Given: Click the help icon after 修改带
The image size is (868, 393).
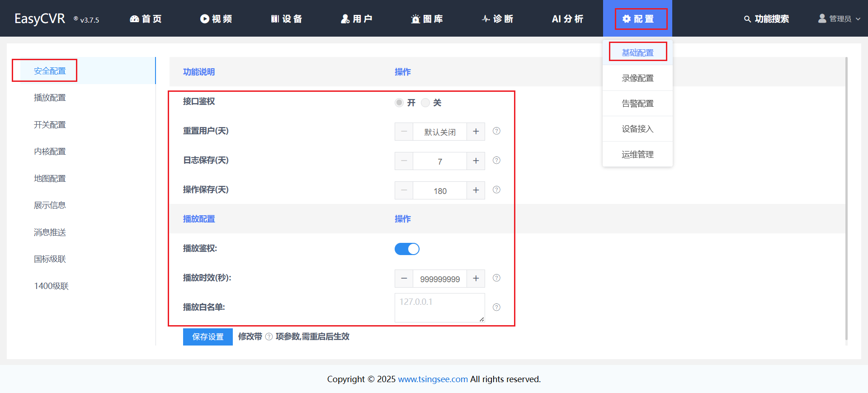Looking at the screenshot, I should 269,336.
